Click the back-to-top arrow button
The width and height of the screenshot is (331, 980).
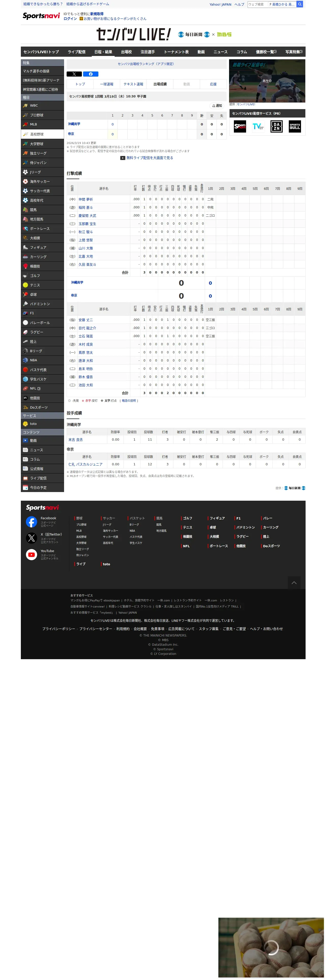(x=294, y=583)
